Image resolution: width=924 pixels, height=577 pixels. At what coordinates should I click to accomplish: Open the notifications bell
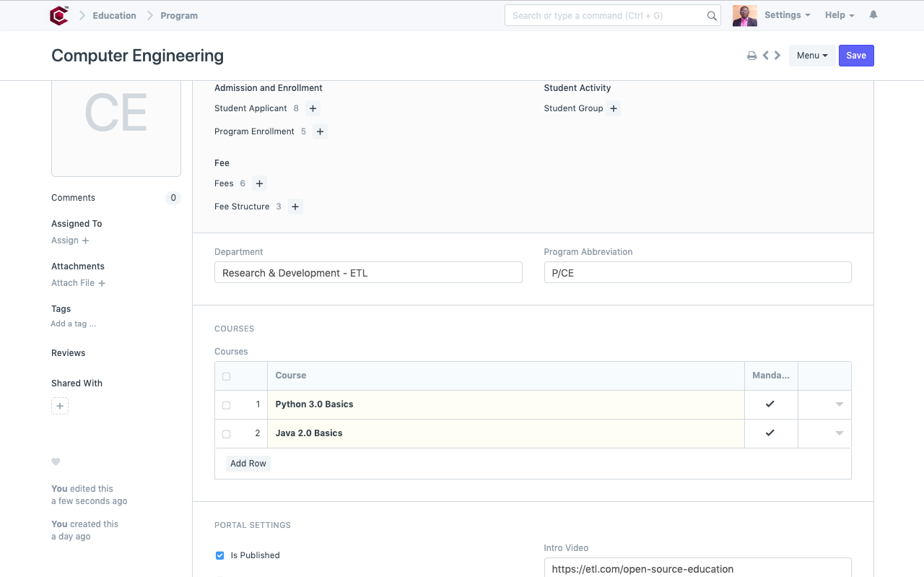pos(873,15)
